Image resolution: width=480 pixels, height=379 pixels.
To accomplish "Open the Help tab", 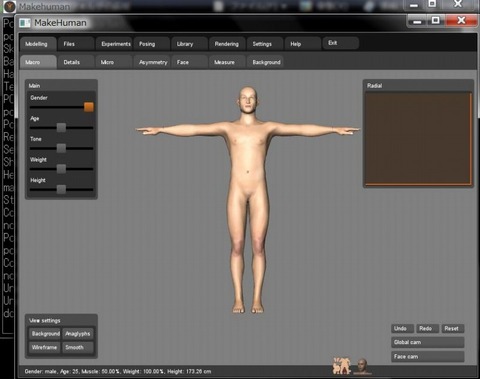I will pos(303,44).
